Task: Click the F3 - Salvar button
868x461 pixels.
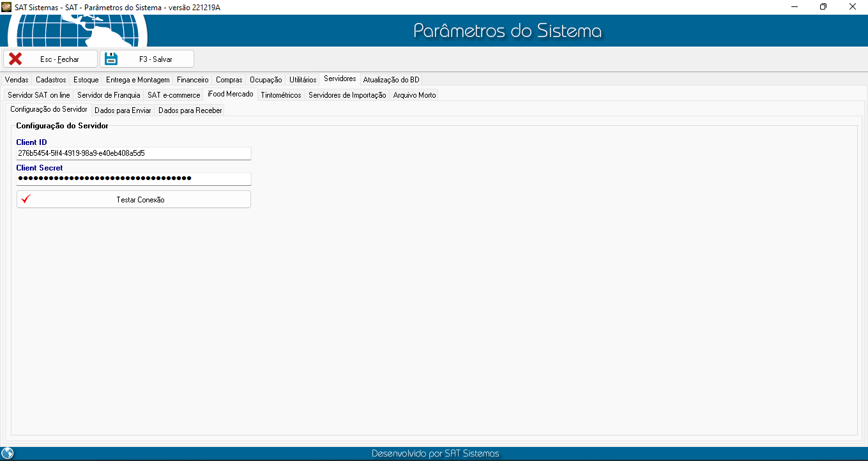Action: click(147, 59)
